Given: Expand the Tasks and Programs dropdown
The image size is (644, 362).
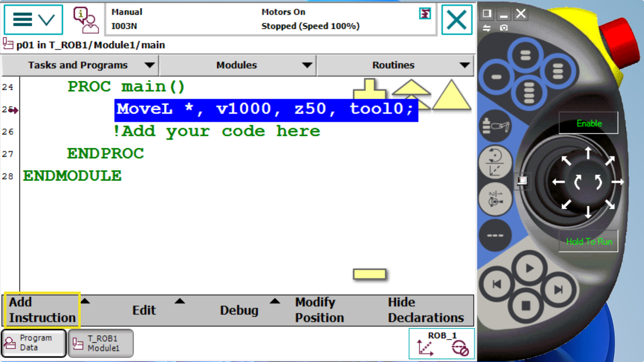Looking at the screenshot, I should [79, 65].
